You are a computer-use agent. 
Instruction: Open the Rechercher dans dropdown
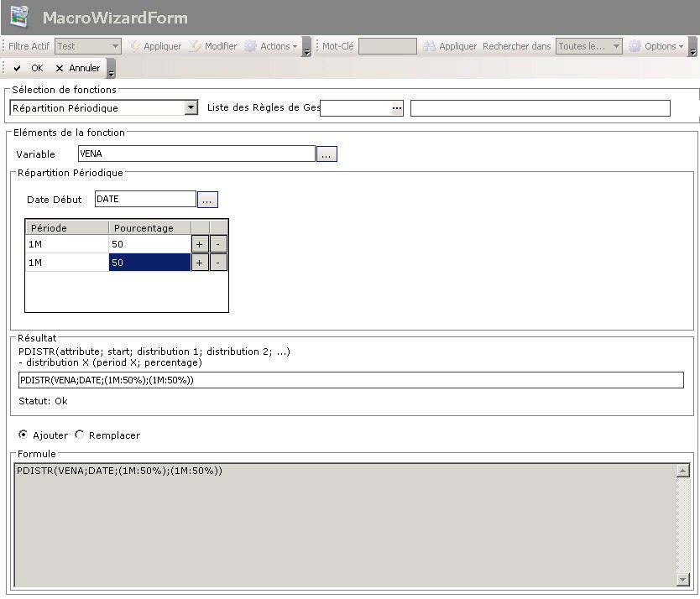[x=615, y=46]
